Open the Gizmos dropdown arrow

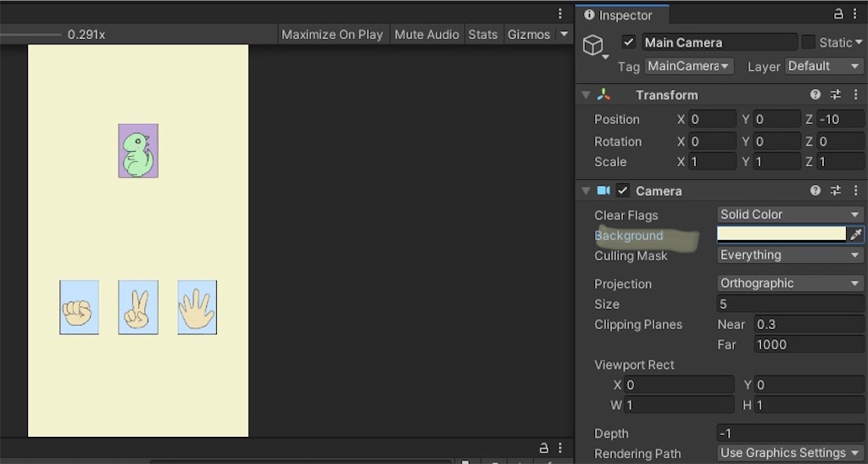564,34
